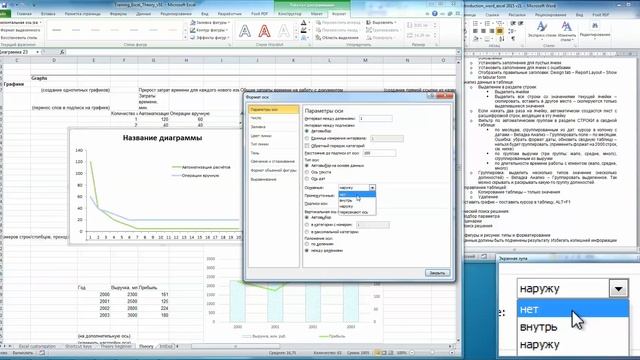The height and width of the screenshot is (360, 640).
Task: Select justify alignment in Word ribbon
Action: pos(500,31)
